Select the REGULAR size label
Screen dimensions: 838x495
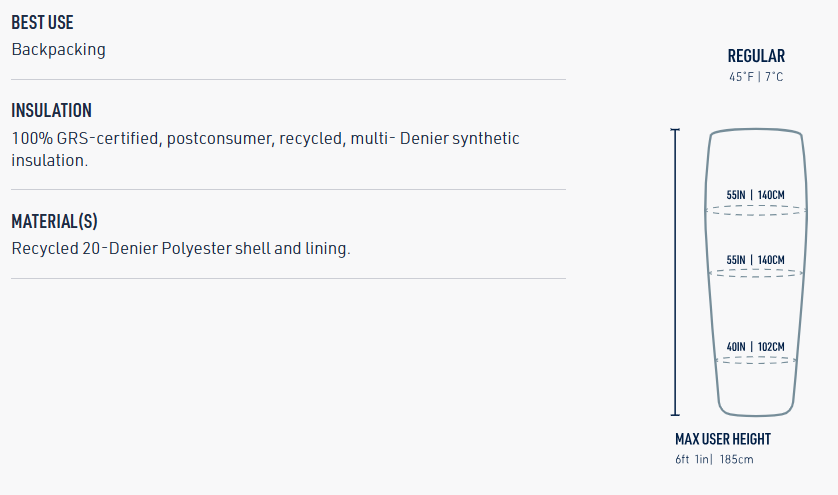pos(756,56)
